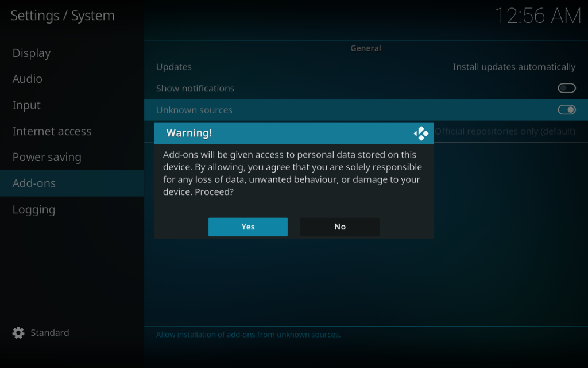The height and width of the screenshot is (368, 588).
Task: Click the 12:56 AM clock
Action: [x=537, y=16]
